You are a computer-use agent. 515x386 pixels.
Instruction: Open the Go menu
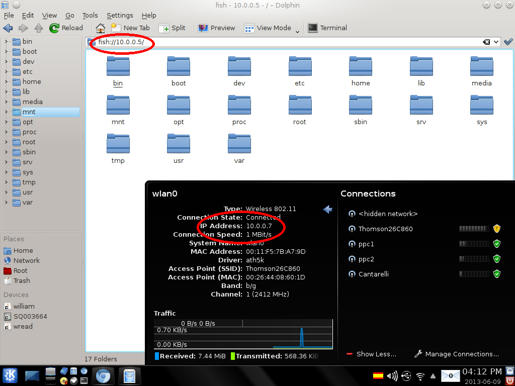(x=70, y=15)
